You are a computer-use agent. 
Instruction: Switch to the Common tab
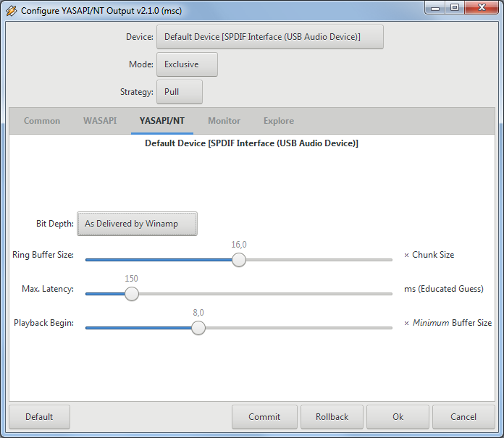click(x=42, y=121)
